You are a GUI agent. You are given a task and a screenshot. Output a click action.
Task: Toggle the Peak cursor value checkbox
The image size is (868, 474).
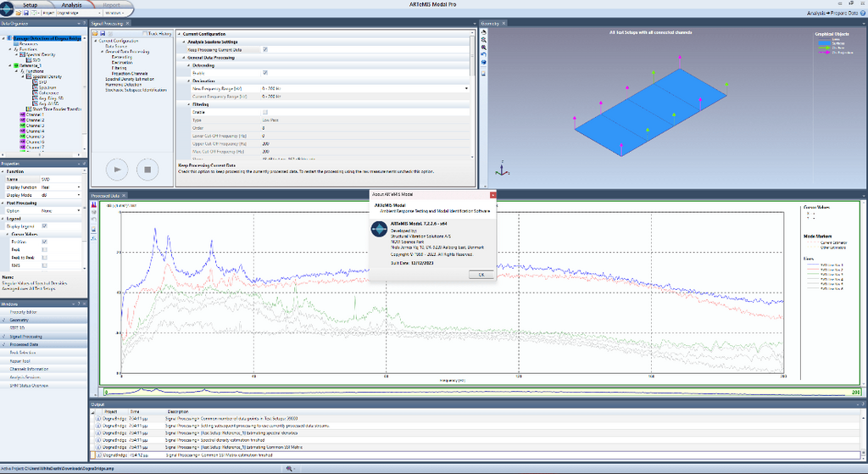click(45, 250)
